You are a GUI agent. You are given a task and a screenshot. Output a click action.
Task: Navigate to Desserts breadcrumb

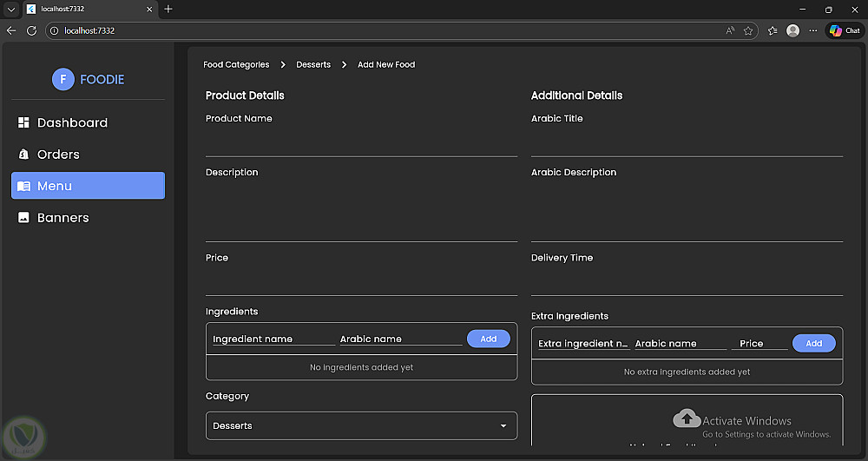pyautogui.click(x=313, y=64)
